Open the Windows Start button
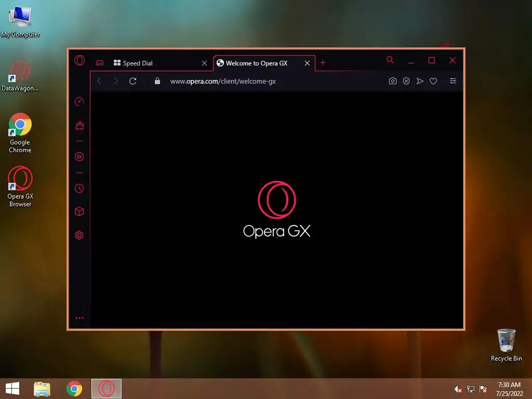 point(12,389)
